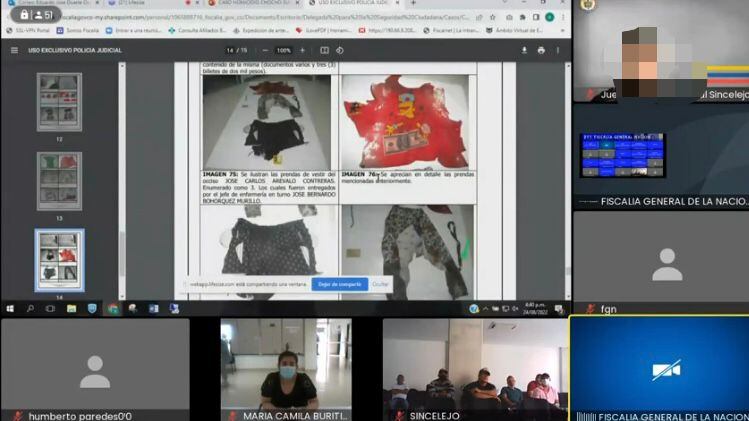Open the PDF viewer more-options menu

(x=557, y=50)
